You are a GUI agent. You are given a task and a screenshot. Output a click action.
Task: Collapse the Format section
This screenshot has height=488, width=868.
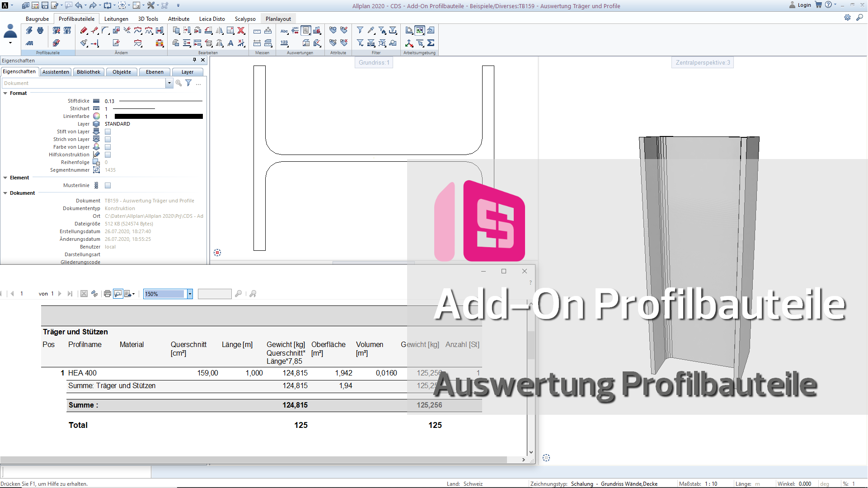tap(5, 93)
